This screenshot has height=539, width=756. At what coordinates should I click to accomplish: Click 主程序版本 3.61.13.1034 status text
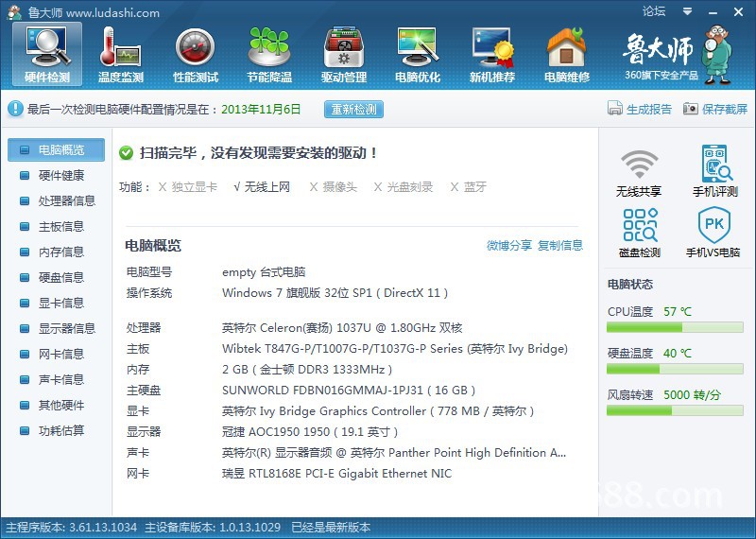pyautogui.click(x=72, y=528)
